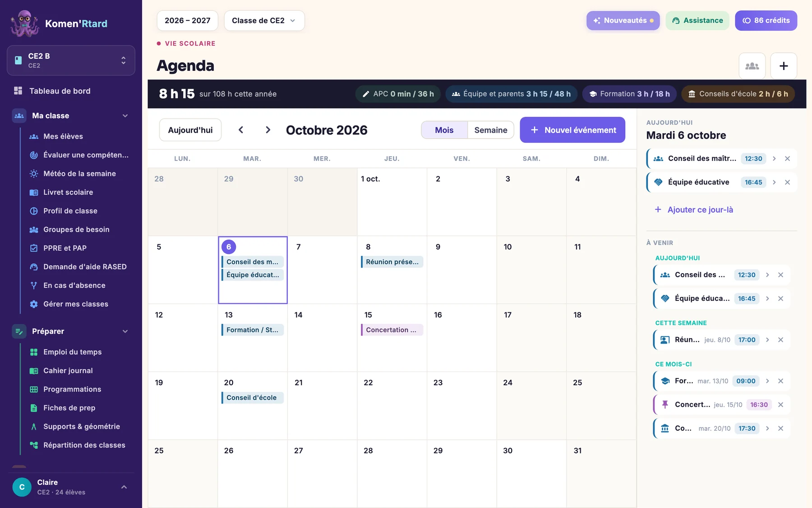Open Conseil des maîtres event on October 6 in calendar
The width and height of the screenshot is (812, 508).
[253, 262]
